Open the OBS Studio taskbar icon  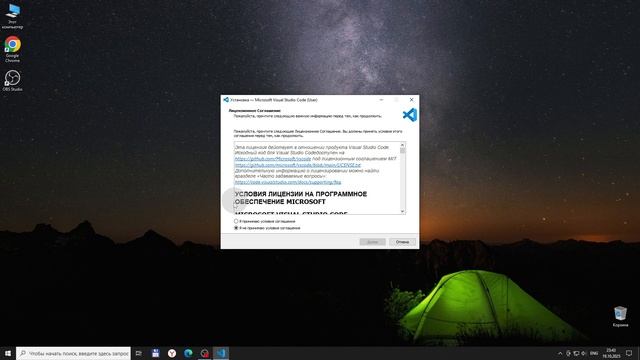pos(204,353)
